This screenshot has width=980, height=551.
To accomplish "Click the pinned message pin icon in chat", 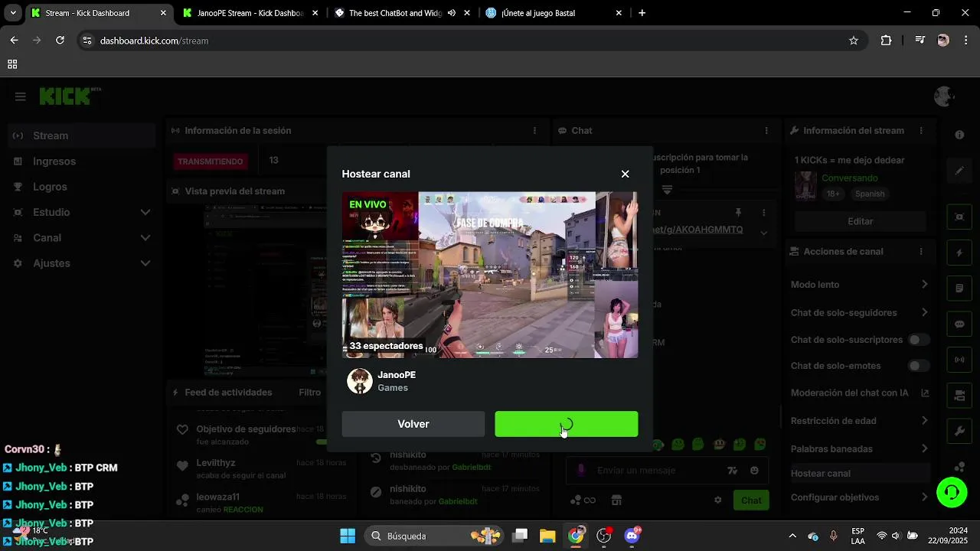I will [738, 212].
